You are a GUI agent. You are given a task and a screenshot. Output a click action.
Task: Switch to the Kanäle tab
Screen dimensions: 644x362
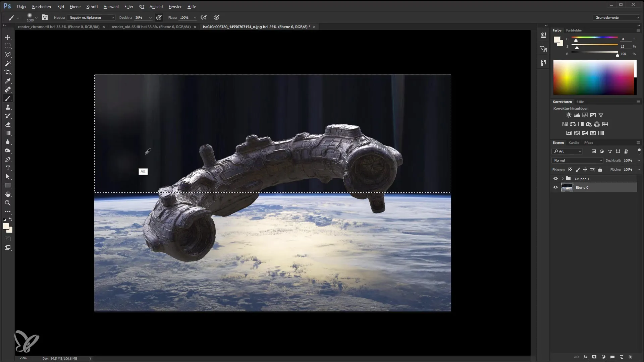click(574, 143)
